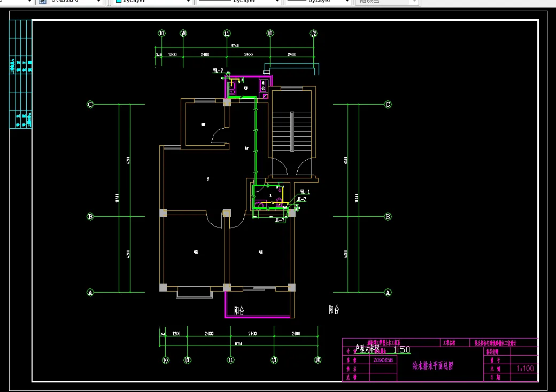The height and width of the screenshot is (392, 556).
Task: Click the upper bedroom door swing arc
Action: coord(219,135)
